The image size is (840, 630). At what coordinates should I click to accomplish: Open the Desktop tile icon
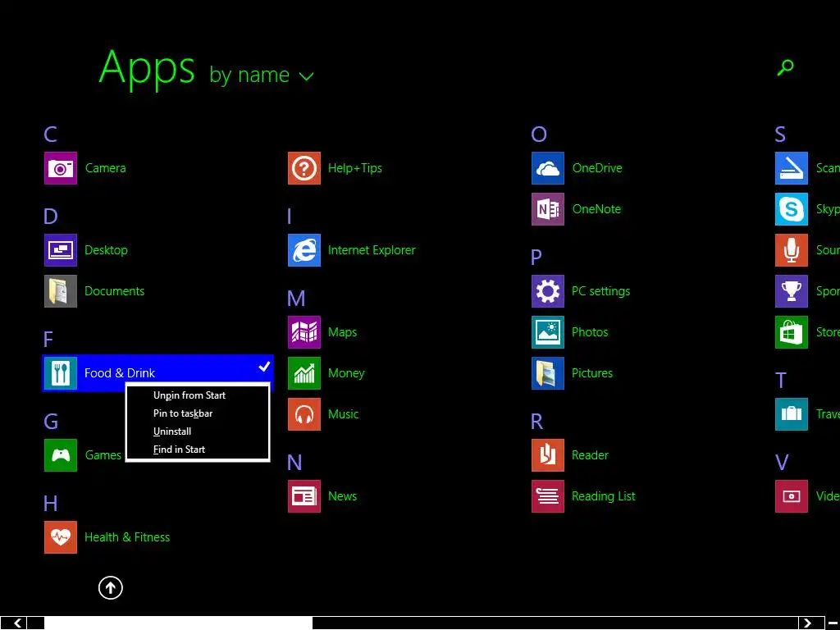(61, 250)
